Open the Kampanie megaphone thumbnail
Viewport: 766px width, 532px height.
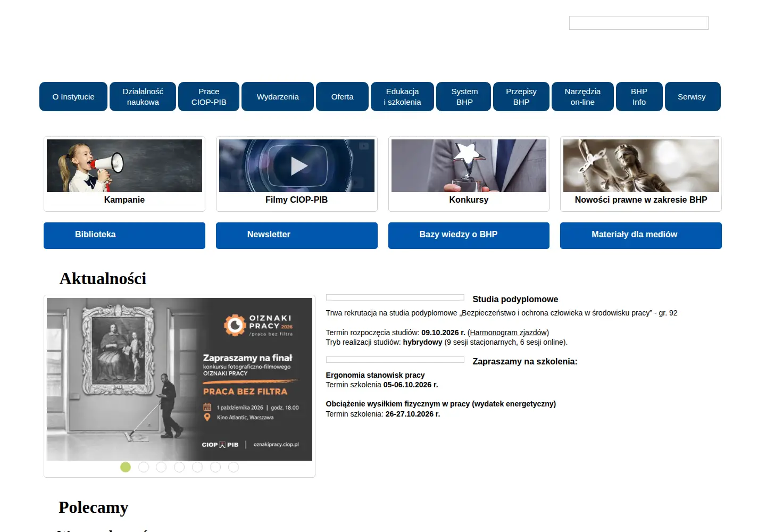124,165
